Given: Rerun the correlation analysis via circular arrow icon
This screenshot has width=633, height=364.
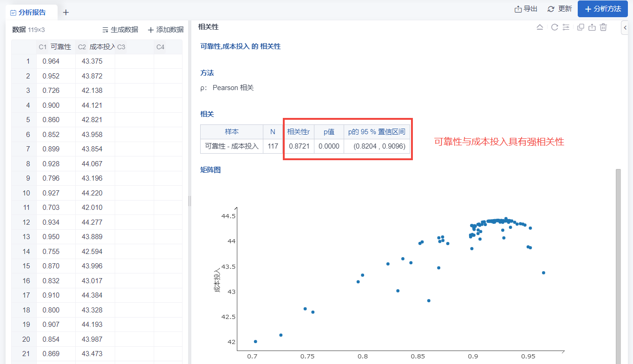Looking at the screenshot, I should coord(554,27).
